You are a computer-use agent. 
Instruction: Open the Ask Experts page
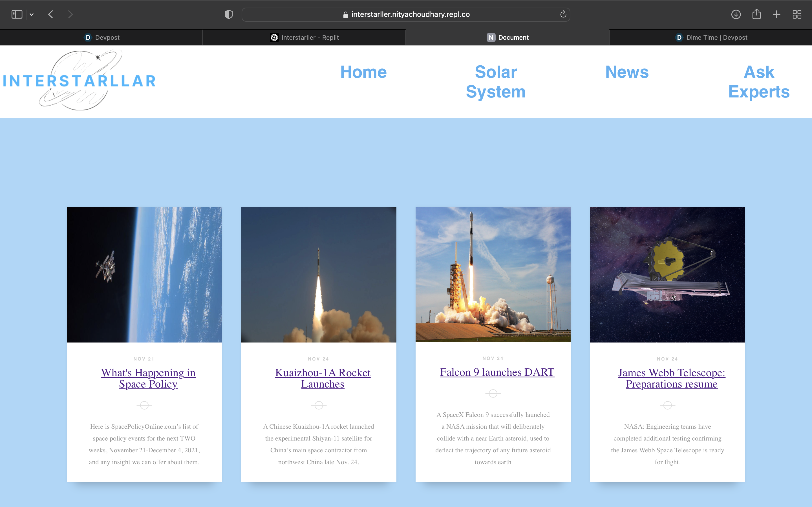(x=759, y=82)
